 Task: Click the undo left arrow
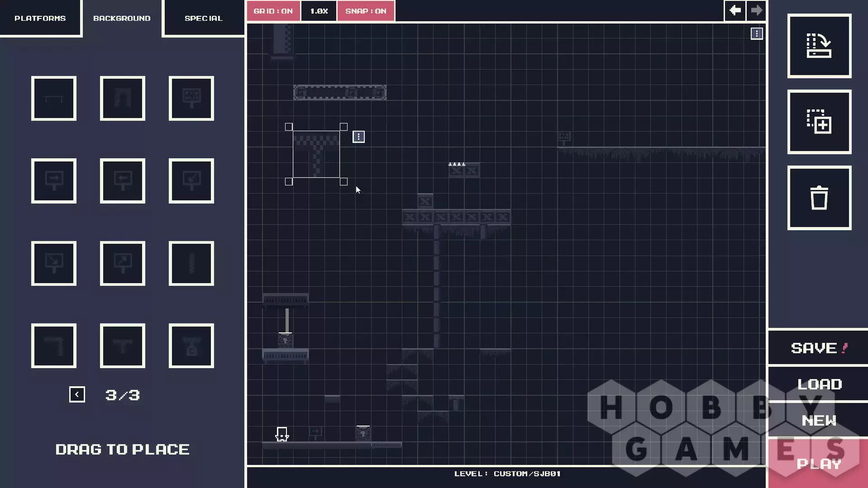[735, 10]
